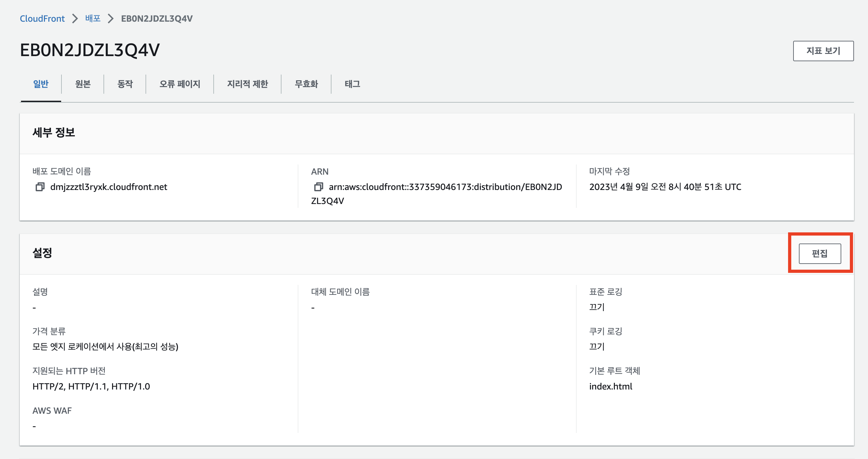Click the index.html root object value
Image resolution: width=868 pixels, height=459 pixels.
611,387
